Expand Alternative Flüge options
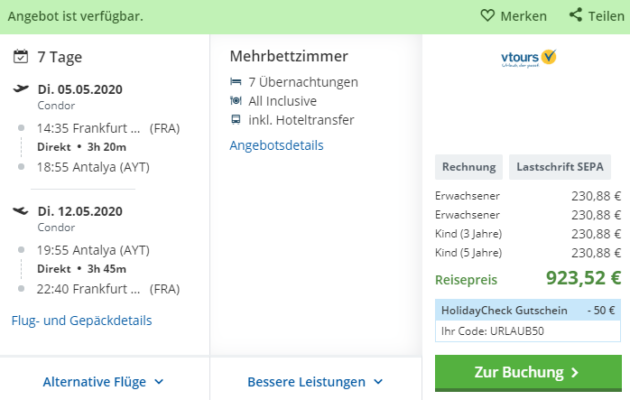The width and height of the screenshot is (630, 400). click(103, 382)
